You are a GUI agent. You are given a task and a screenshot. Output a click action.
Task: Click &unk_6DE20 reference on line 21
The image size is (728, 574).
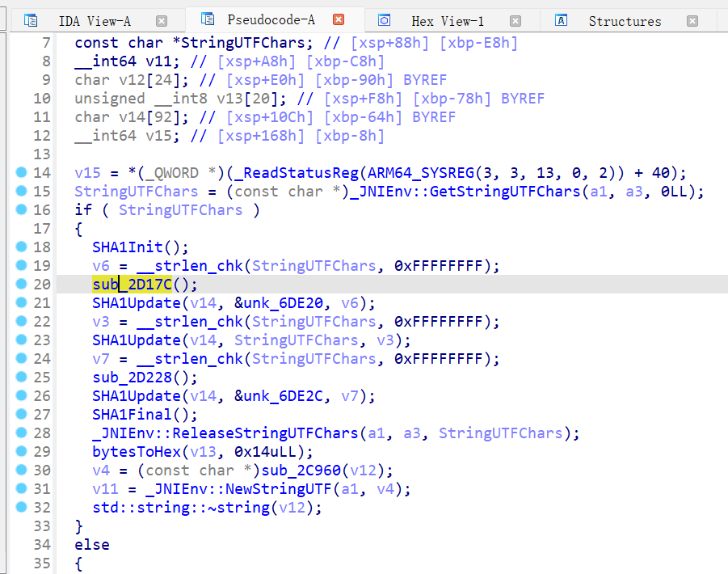point(279,303)
